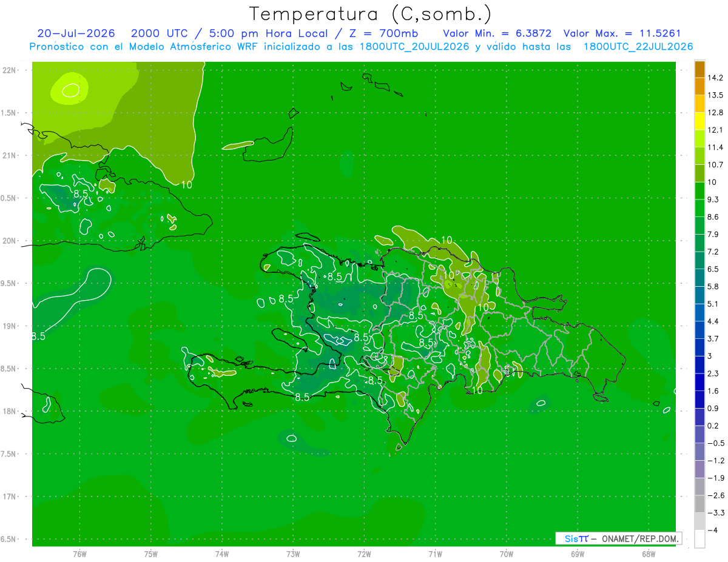Click the longitude axis label "70W"

click(506, 554)
